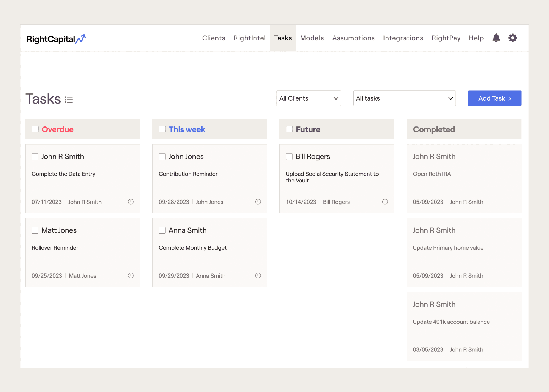Click the Overdue column heading
Screen dimensions: 549x392
57,129
